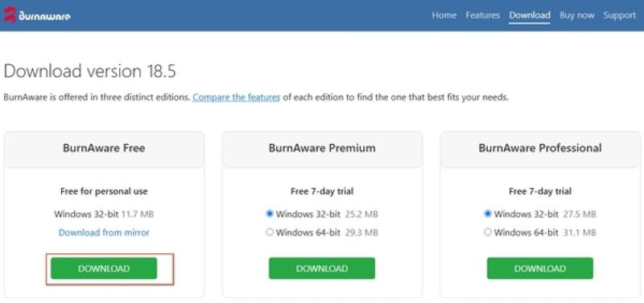
Task: Select Windows 32-bit for Professional
Action: coord(488,214)
